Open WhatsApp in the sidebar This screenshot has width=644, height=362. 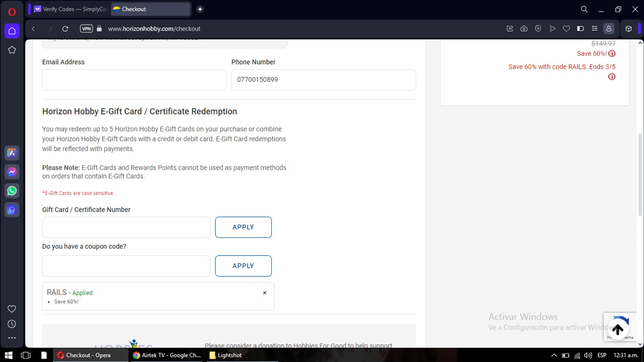(12, 191)
